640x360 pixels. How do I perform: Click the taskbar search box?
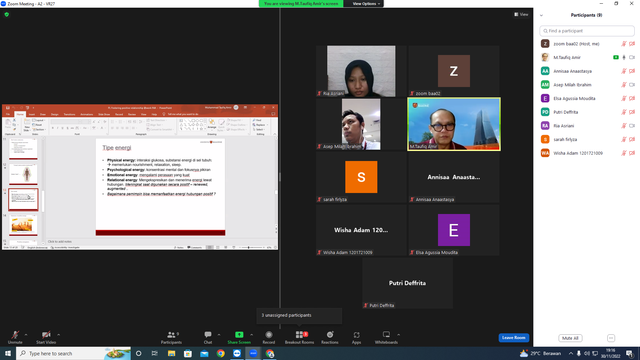(x=73, y=353)
